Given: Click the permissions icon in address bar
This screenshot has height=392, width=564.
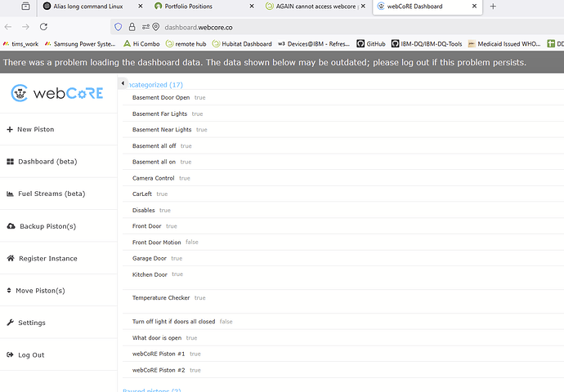Looking at the screenshot, I should [x=145, y=27].
